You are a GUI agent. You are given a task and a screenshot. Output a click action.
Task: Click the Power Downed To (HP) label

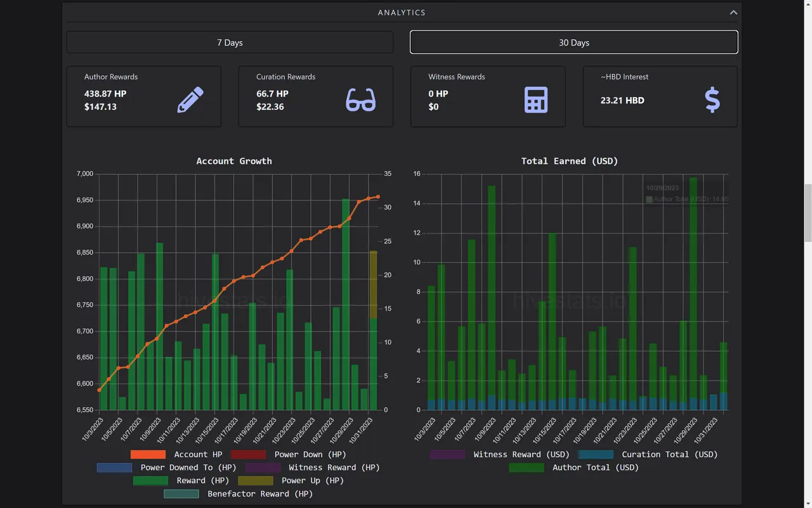tap(188, 467)
